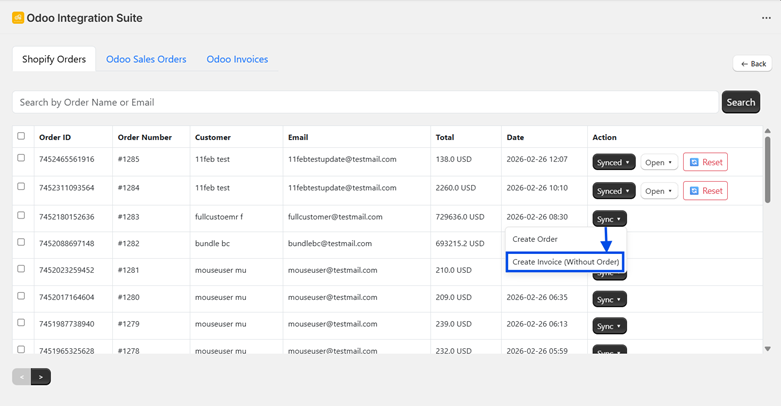Go to previous page with arrow button
Image resolution: width=781 pixels, height=406 pixels.
21,377
